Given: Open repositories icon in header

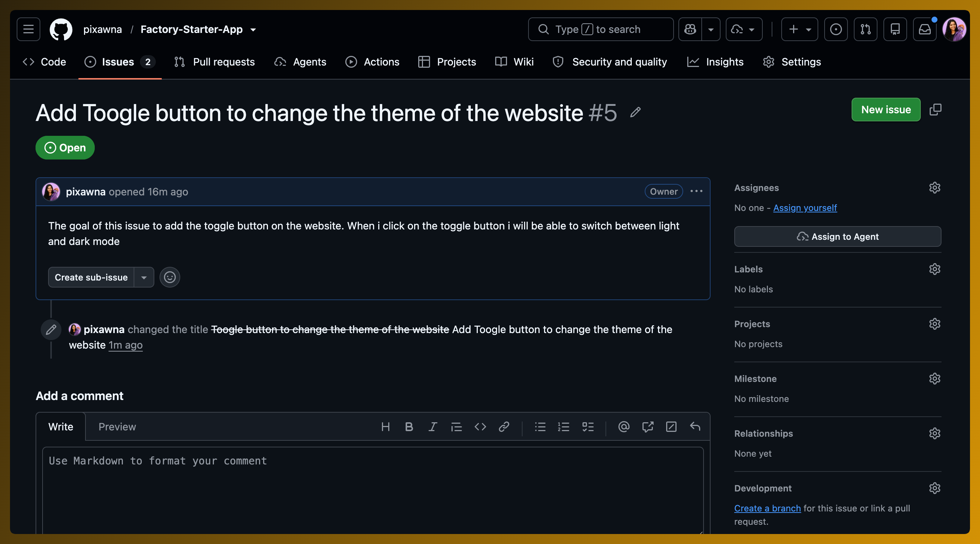Looking at the screenshot, I should pyautogui.click(x=895, y=29).
